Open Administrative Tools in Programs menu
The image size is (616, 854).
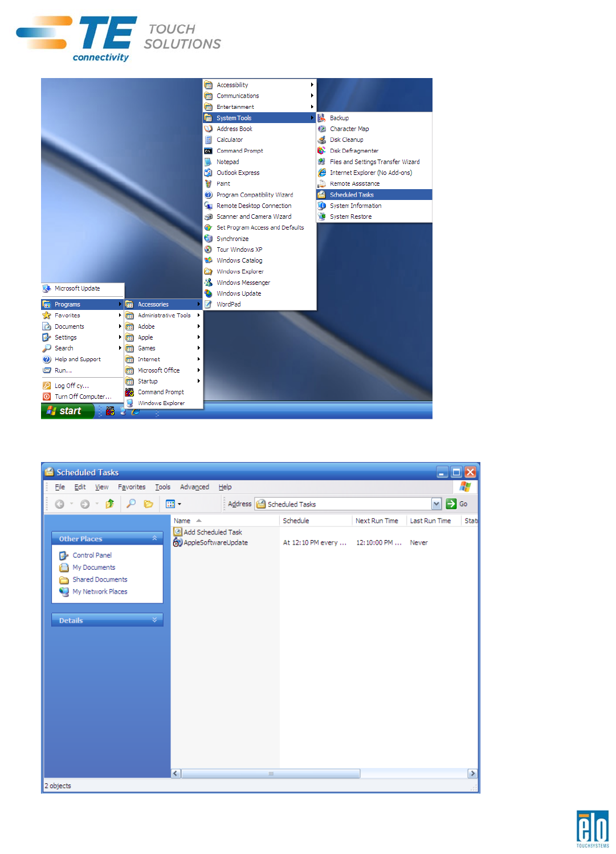[164, 315]
